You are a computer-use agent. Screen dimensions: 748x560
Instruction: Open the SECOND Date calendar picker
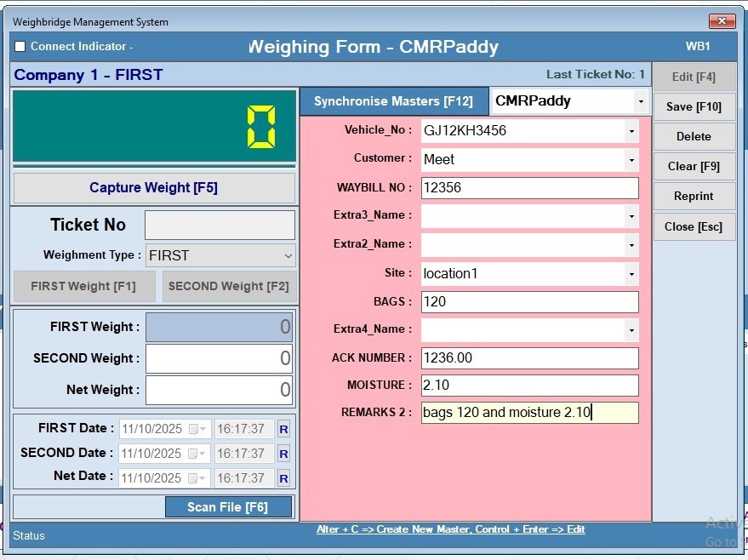pos(197,454)
